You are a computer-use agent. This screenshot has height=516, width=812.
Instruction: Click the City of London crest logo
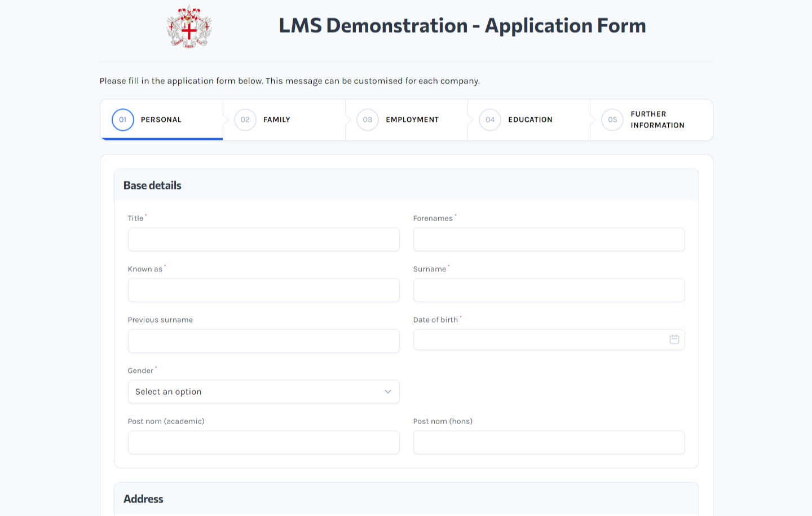188,26
